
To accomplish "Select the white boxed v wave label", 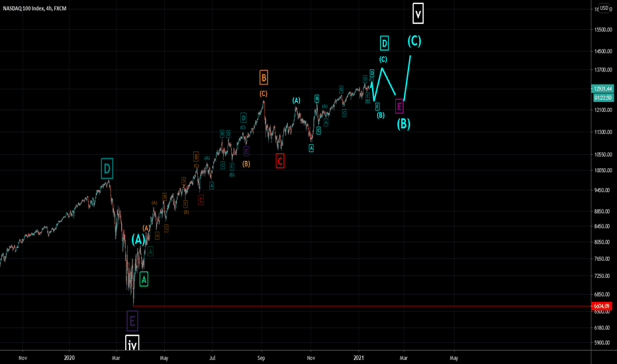I will pyautogui.click(x=418, y=13).
